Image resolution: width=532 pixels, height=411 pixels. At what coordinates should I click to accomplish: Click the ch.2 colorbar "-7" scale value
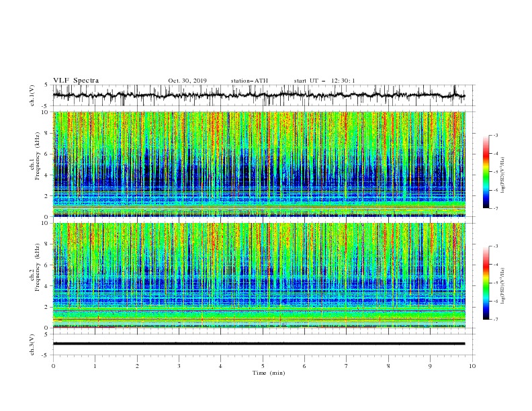(496, 319)
